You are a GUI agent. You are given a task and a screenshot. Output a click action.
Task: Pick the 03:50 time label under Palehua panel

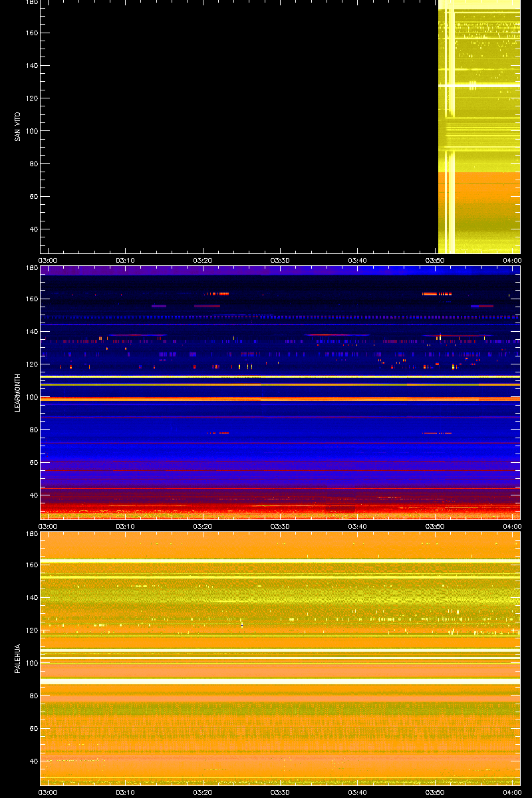435,793
